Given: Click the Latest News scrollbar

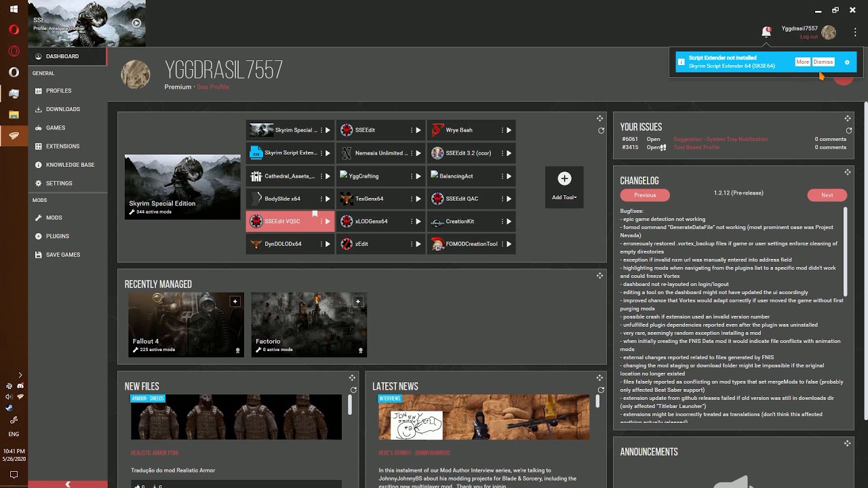Looking at the screenshot, I should click(597, 401).
